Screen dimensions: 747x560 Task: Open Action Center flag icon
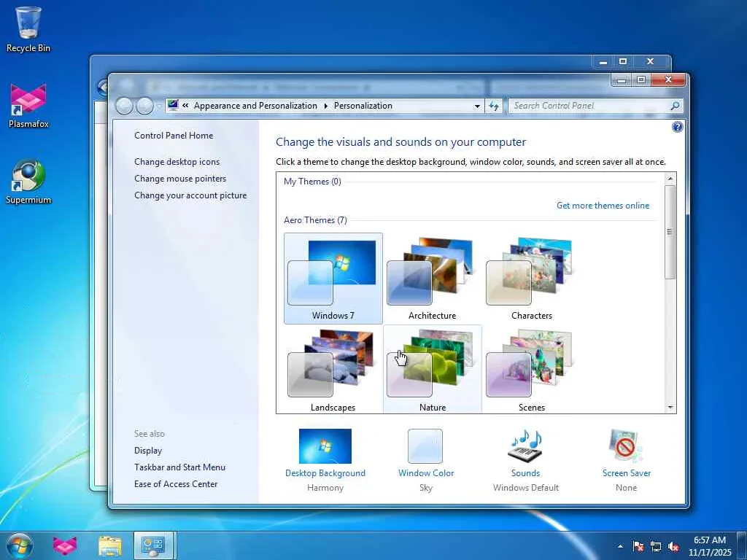point(638,546)
